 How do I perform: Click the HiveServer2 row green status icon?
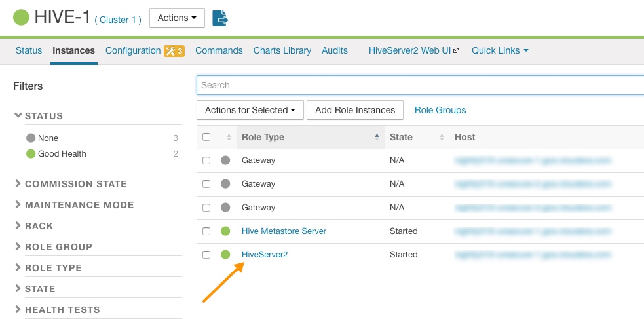click(225, 255)
